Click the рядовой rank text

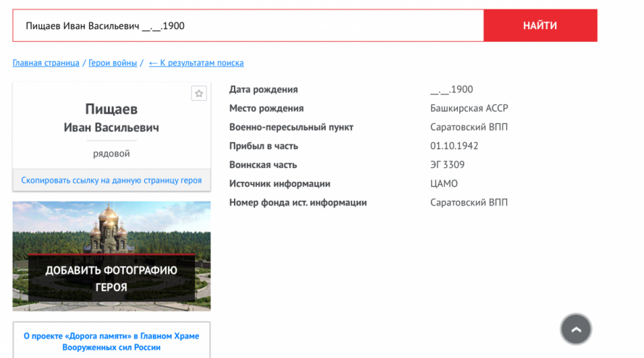tap(112, 154)
